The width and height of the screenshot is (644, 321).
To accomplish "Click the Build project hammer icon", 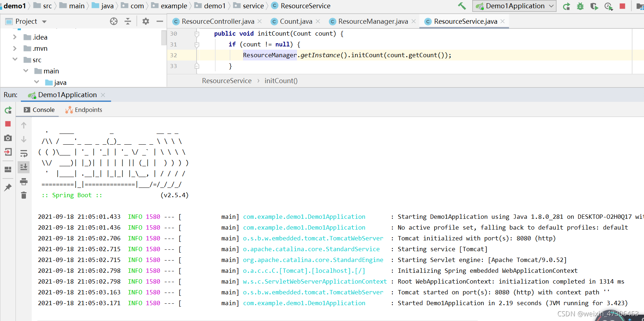I will click(462, 6).
